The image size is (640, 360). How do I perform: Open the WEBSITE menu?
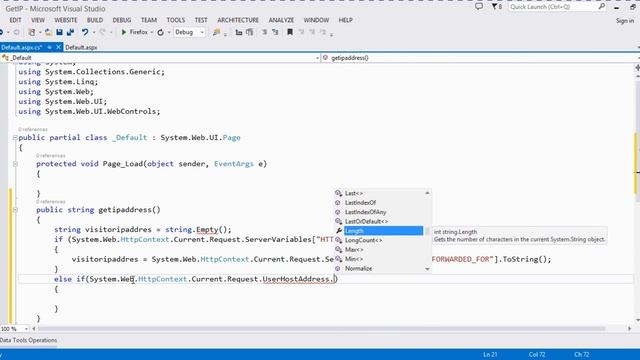(65, 20)
